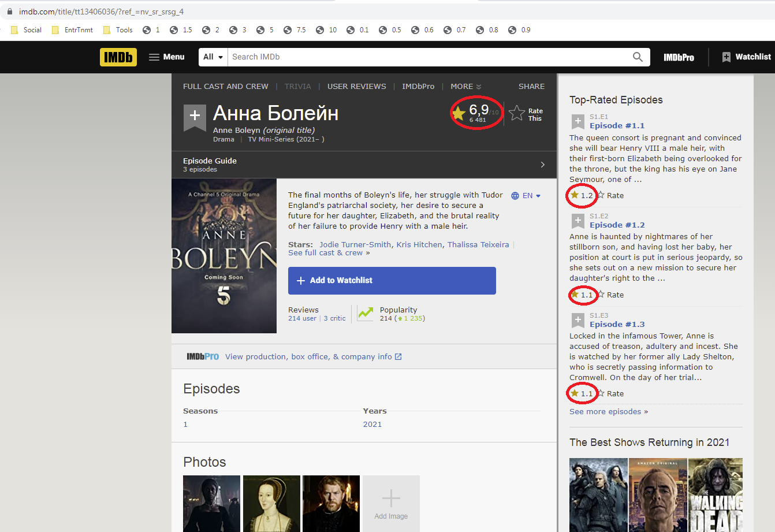
Task: Open the bearded man photo thumbnail
Action: [331, 504]
